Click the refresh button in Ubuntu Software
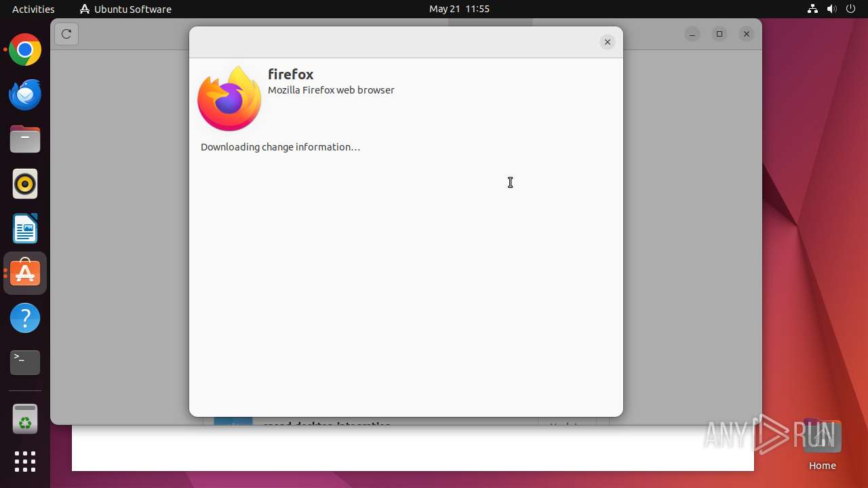Viewport: 868px width, 488px height. 66,34
